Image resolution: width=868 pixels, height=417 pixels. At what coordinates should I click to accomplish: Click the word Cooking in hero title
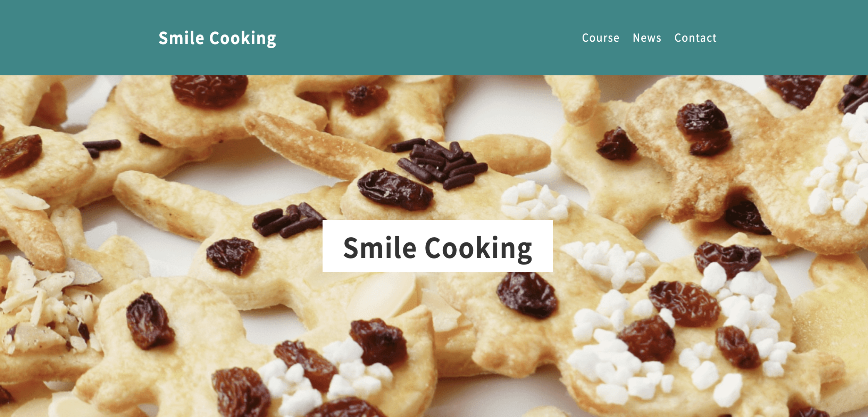pos(478,249)
